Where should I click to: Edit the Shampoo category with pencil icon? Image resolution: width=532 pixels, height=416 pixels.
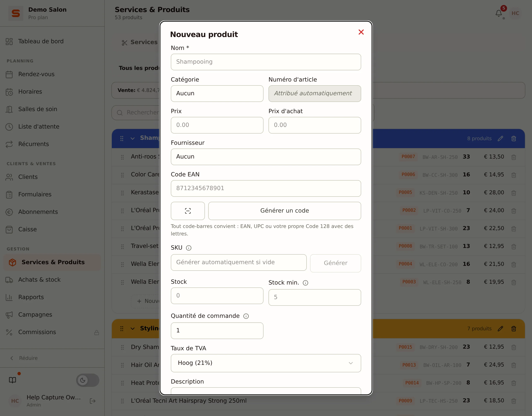(x=500, y=139)
